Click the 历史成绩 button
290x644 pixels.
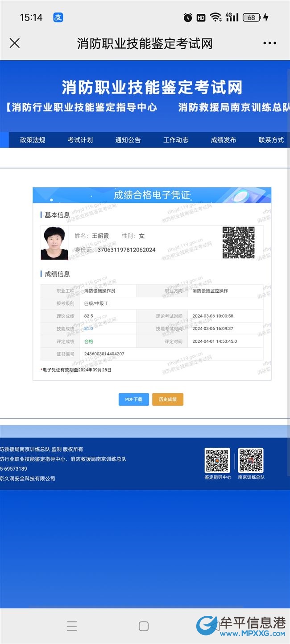[168, 399]
